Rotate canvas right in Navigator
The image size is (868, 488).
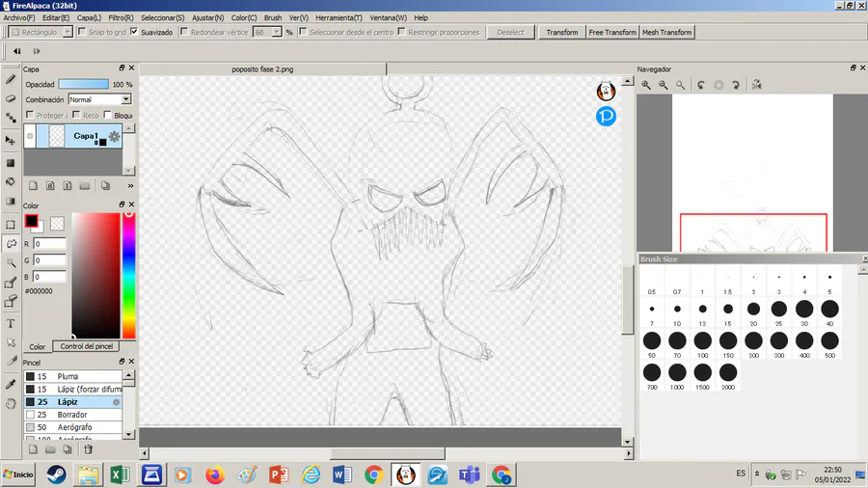point(736,85)
